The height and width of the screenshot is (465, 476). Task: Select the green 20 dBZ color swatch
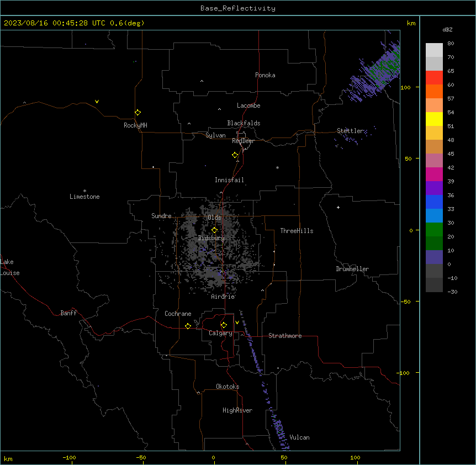434,230
